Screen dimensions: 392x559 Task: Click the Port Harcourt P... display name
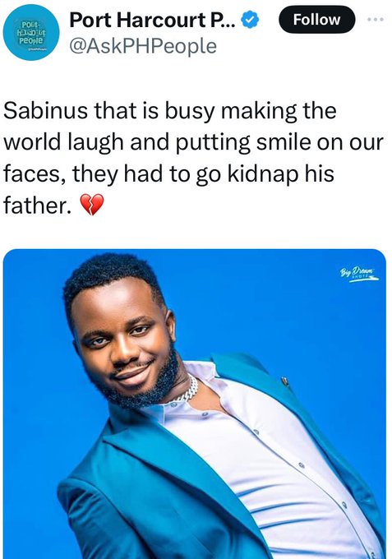152,20
